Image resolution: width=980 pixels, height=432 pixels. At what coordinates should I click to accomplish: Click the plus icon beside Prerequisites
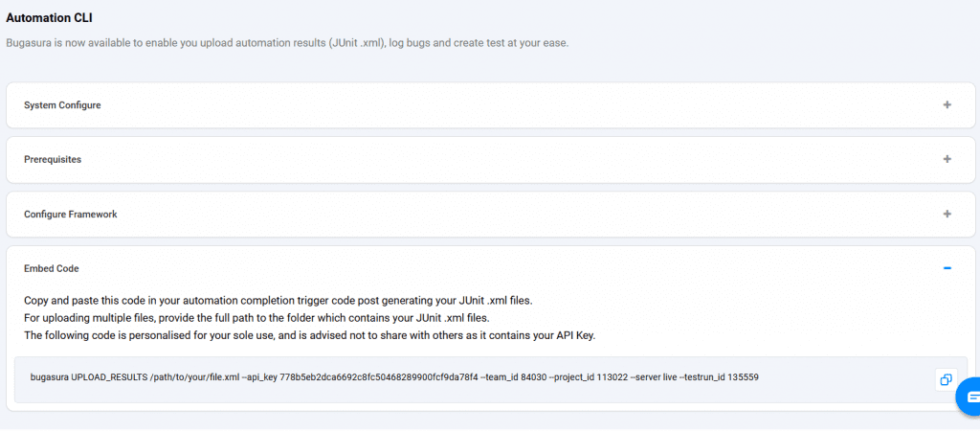pyautogui.click(x=947, y=159)
